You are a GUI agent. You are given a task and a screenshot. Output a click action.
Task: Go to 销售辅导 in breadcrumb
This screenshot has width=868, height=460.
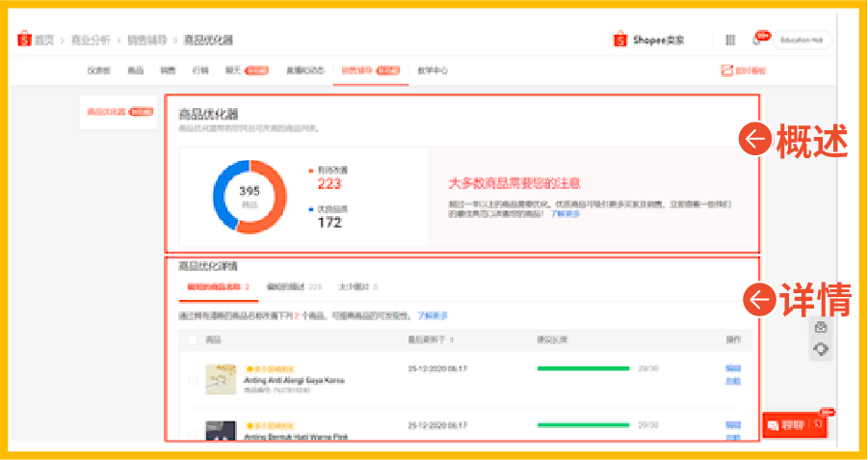tap(147, 40)
